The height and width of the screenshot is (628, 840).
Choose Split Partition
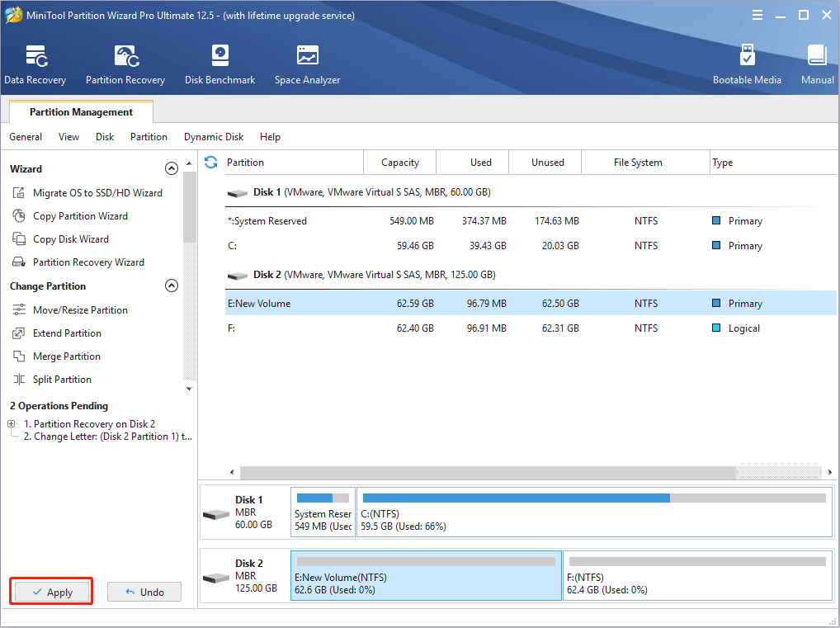[62, 380]
